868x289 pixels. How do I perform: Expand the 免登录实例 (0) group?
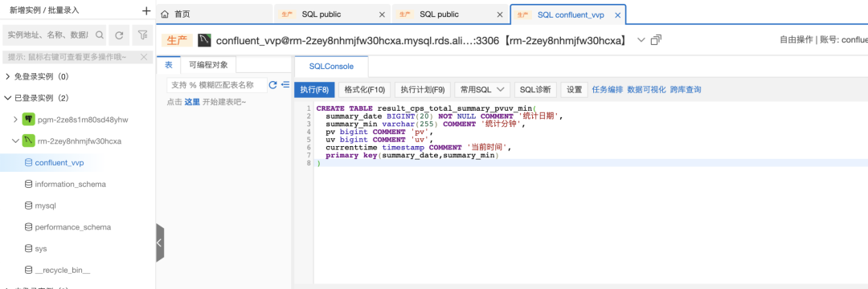pos(8,76)
